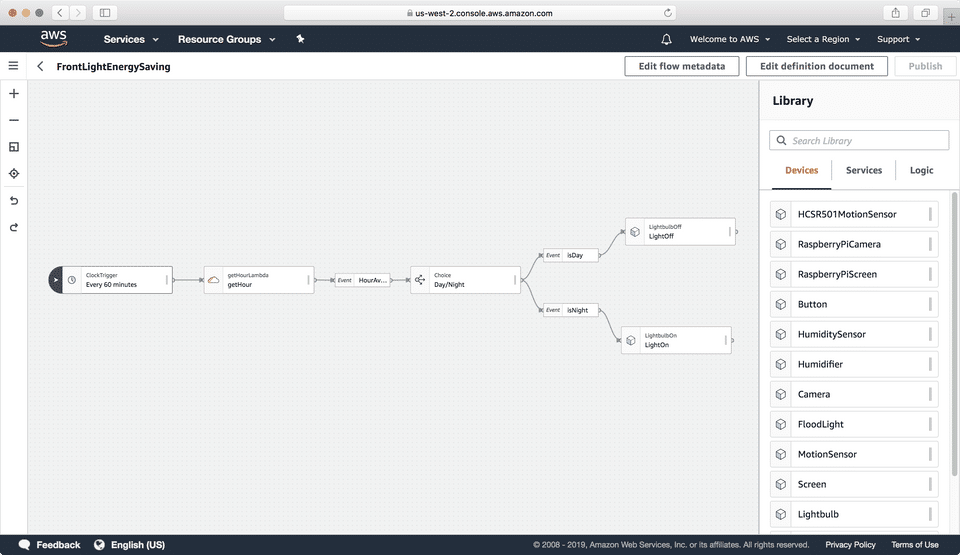Open the Terms of Use link
Image resolution: width=960 pixels, height=555 pixels.
[x=915, y=545]
